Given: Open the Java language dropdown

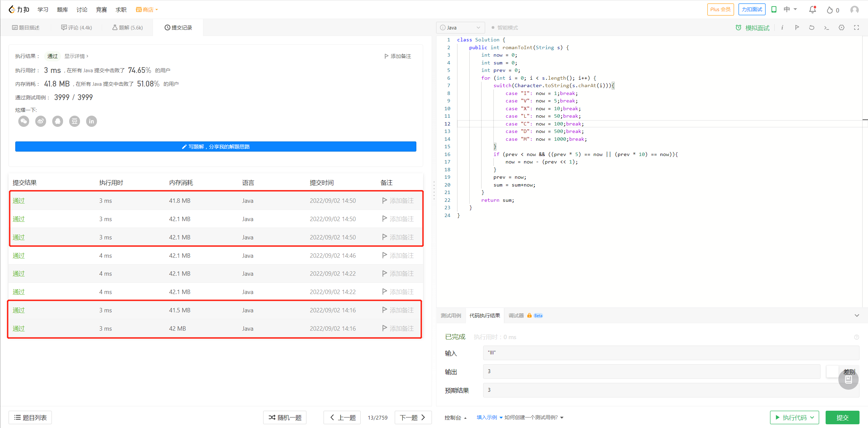Looking at the screenshot, I should tap(460, 27).
